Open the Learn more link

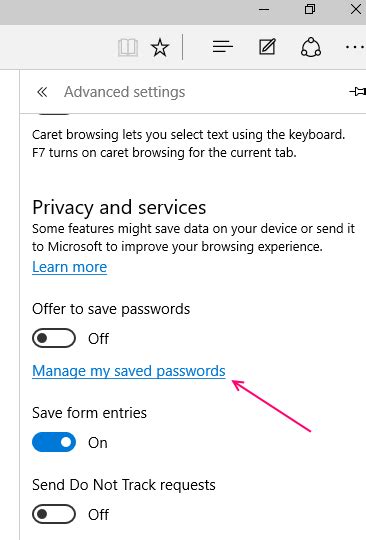[x=70, y=267]
